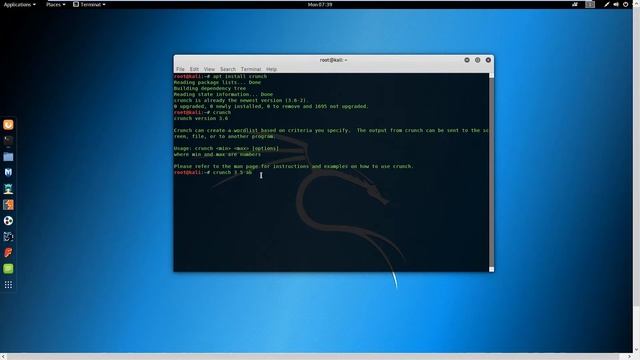Launch Burp Suite from the dock
The width and height of the screenshot is (640, 360).
[x=8, y=204]
